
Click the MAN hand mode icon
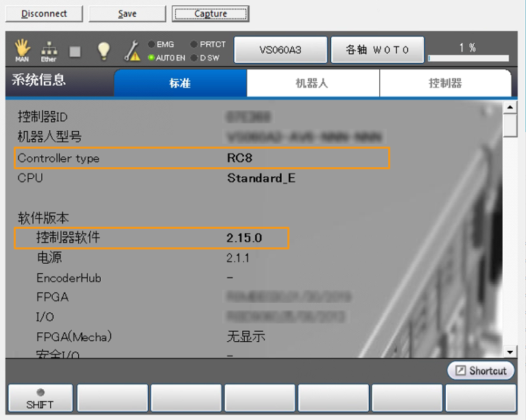[x=22, y=50]
